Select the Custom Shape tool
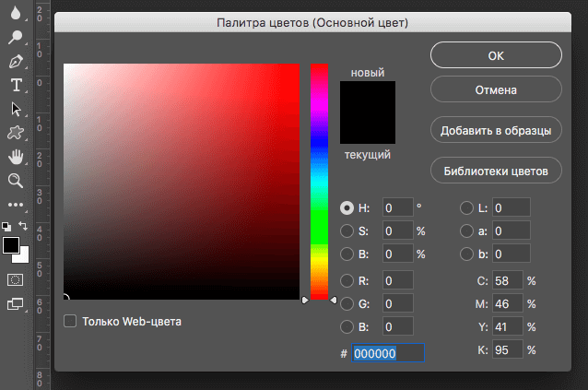The width and height of the screenshot is (588, 390). pos(16,133)
